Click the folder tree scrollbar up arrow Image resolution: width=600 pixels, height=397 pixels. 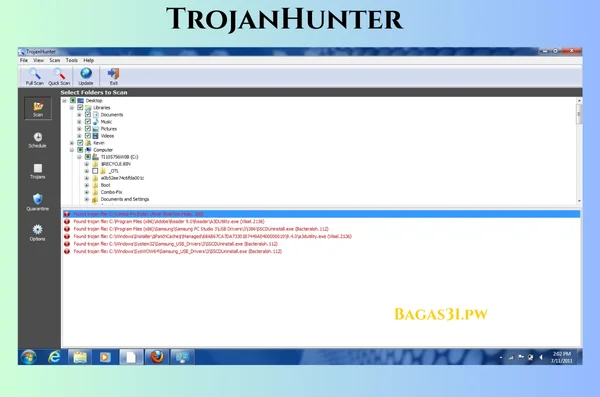click(x=579, y=101)
